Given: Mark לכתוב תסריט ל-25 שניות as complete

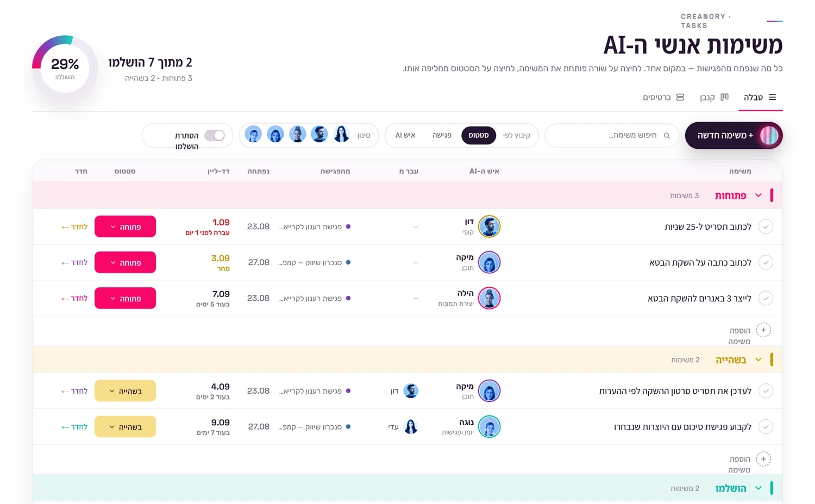Looking at the screenshot, I should [766, 226].
